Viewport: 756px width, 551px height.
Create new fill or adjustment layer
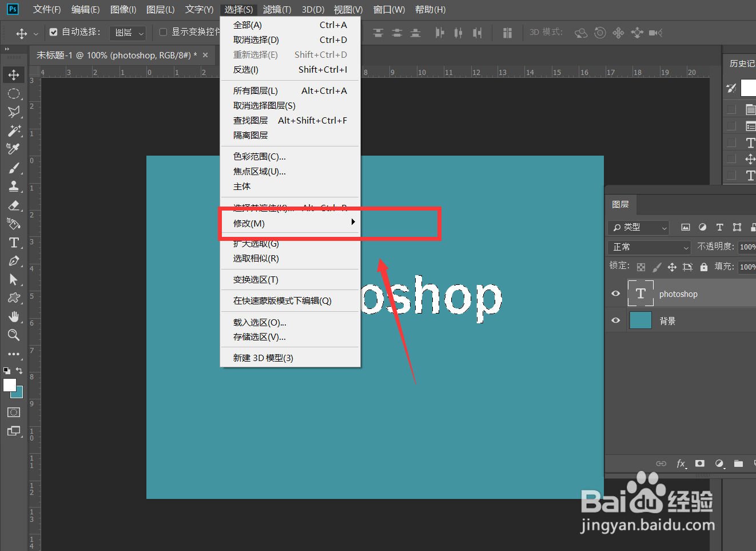719,463
